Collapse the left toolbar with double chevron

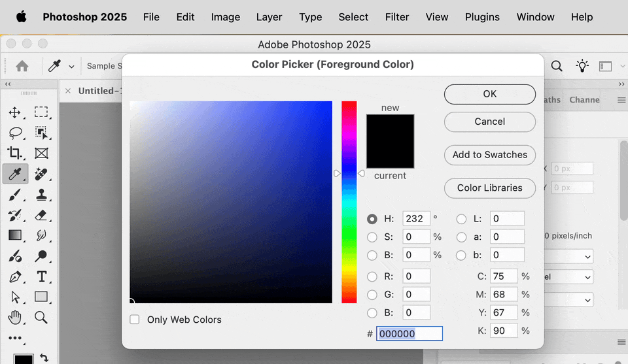pos(8,84)
